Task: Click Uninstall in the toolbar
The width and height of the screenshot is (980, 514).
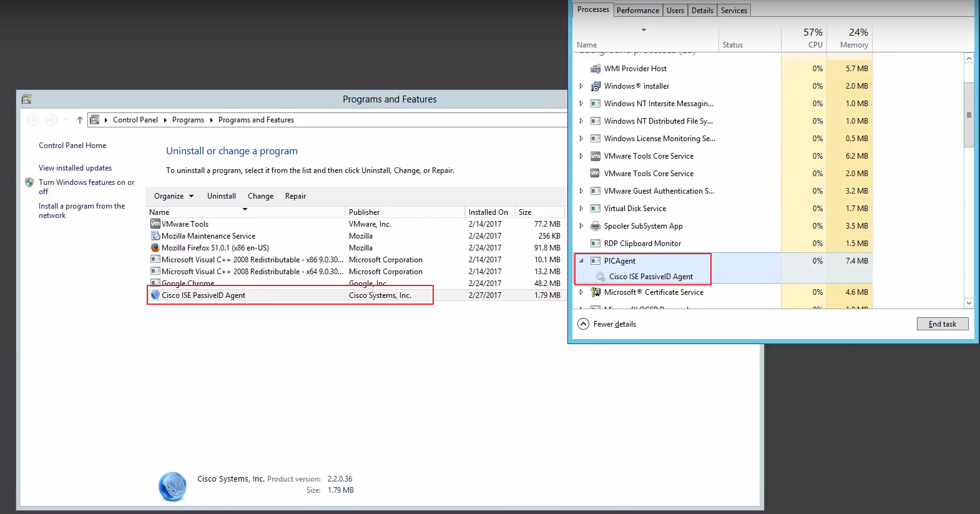Action: [x=222, y=196]
